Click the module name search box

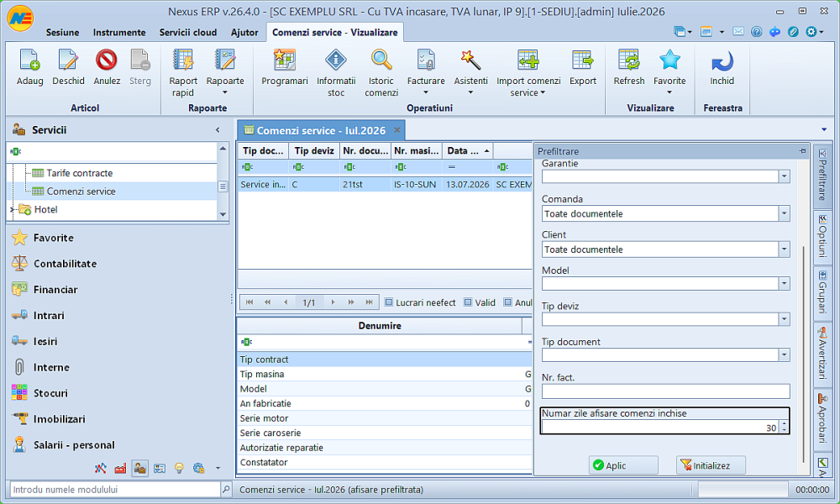coord(114,490)
